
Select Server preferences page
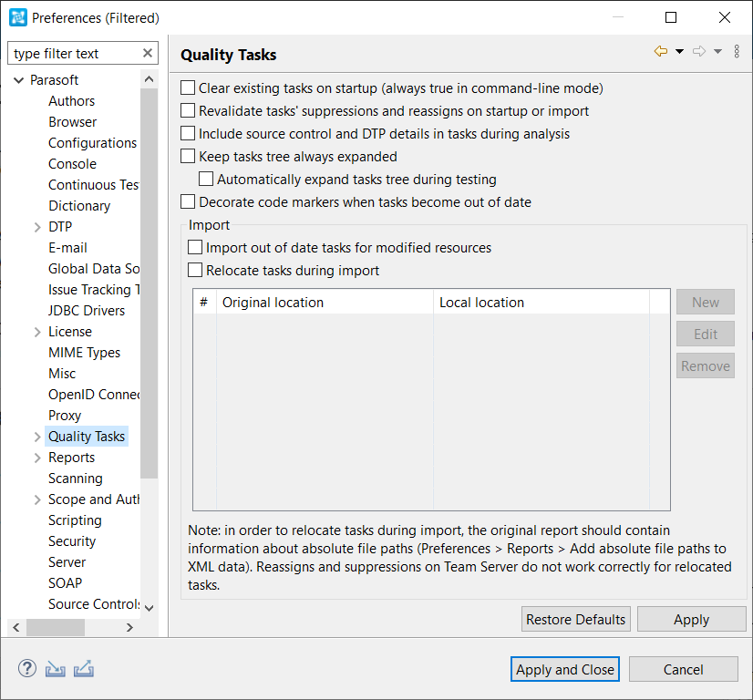pyautogui.click(x=67, y=562)
